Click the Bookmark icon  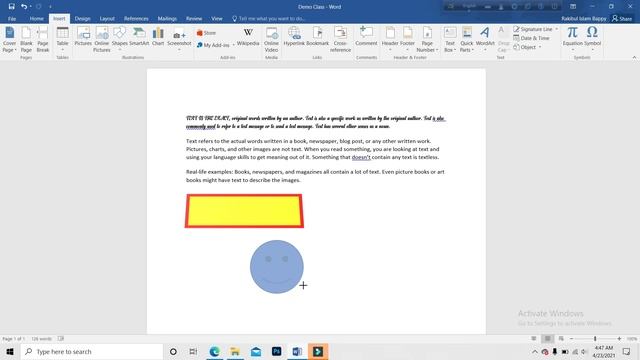pos(317,36)
